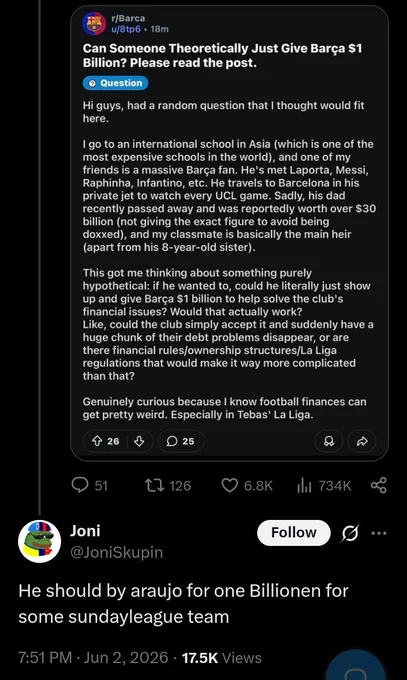The image size is (407, 680).
Task: Tap the tweet share icon
Action: click(x=379, y=485)
